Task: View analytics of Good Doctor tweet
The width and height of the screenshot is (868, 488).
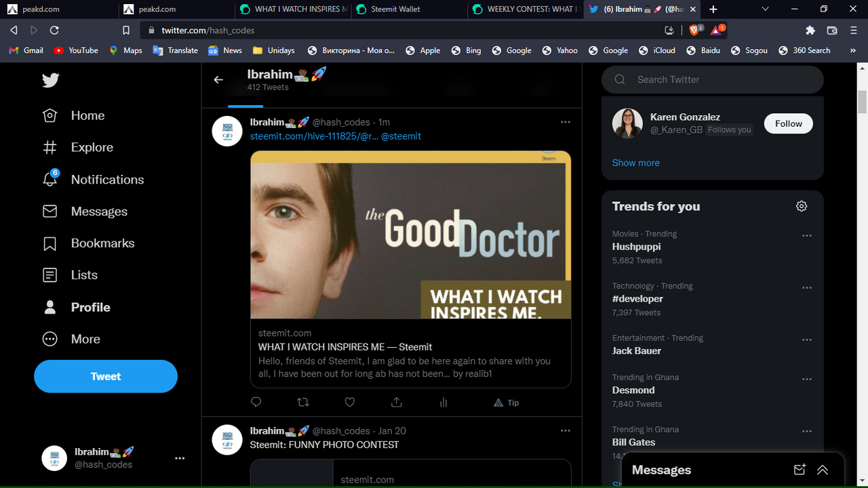Action: coord(443,402)
